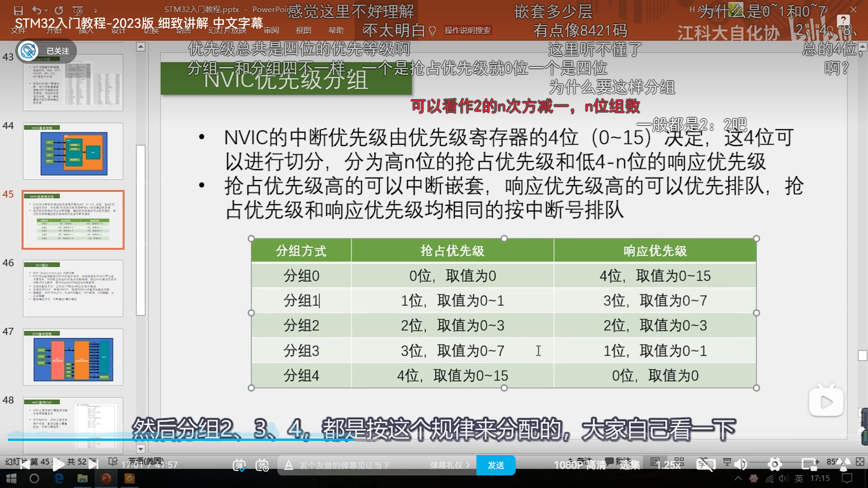
Task: Go to the previous video episode
Action: pyautogui.click(x=24, y=465)
